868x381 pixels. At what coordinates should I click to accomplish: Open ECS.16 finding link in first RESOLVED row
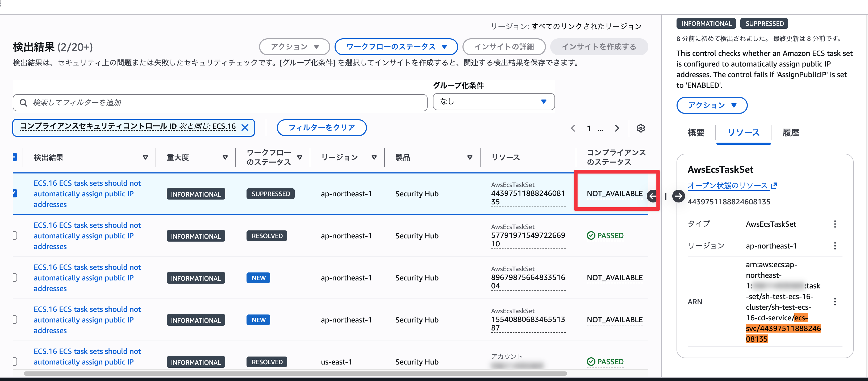[x=87, y=236]
